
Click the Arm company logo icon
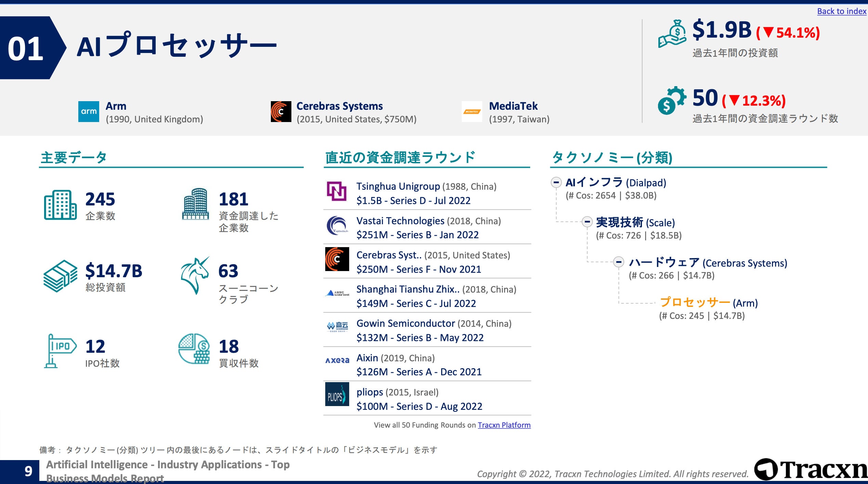click(89, 111)
